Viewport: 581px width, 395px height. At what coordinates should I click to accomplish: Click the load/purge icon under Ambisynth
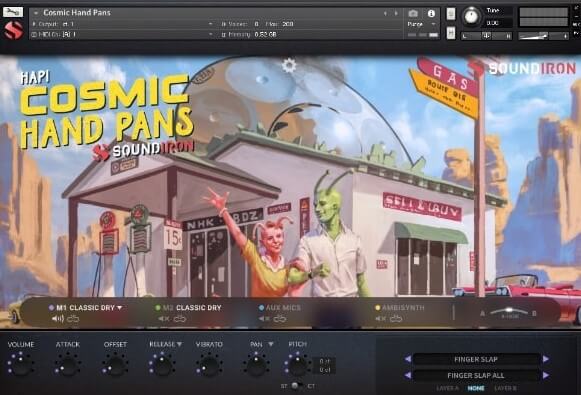click(396, 318)
